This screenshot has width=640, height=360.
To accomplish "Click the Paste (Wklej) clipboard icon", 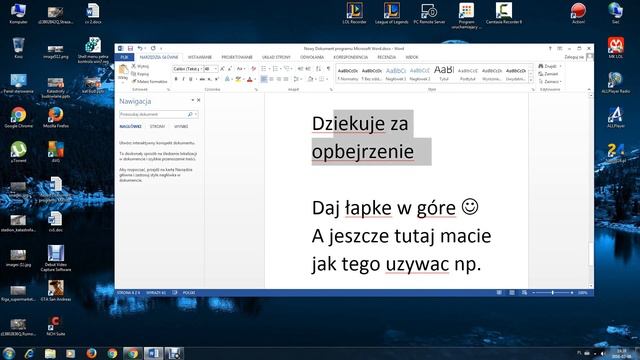I will pyautogui.click(x=123, y=70).
